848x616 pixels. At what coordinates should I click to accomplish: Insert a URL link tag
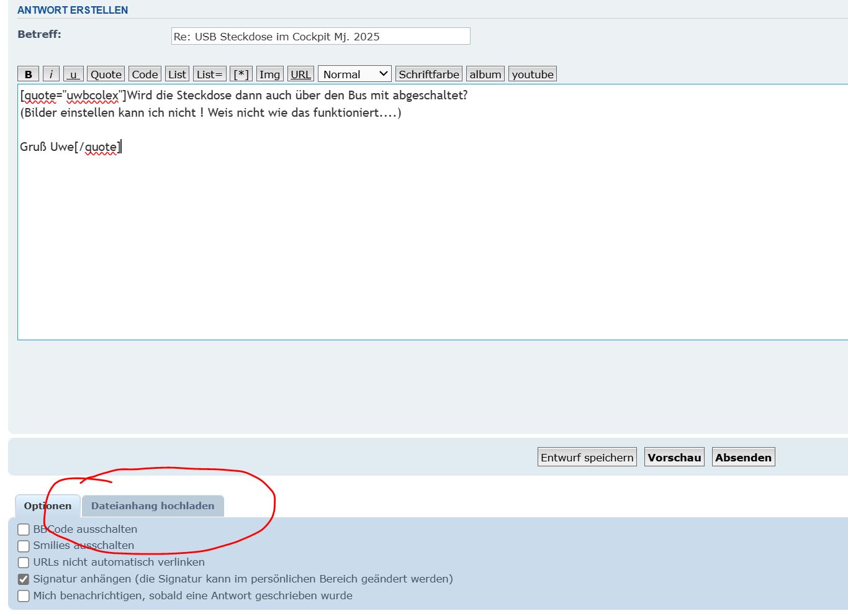300,75
